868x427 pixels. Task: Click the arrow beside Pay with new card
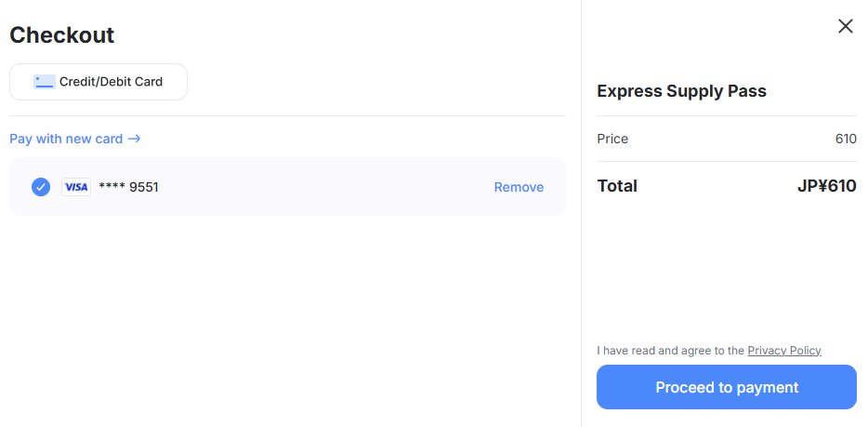[135, 139]
